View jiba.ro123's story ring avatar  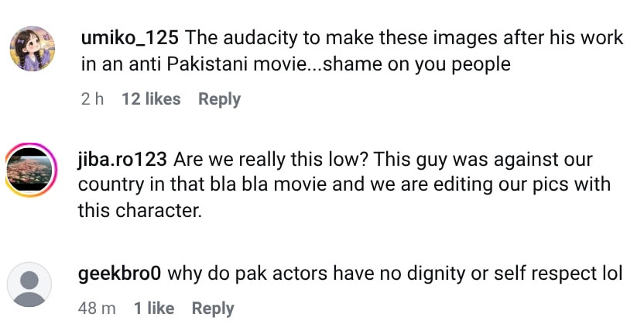pos(29,170)
